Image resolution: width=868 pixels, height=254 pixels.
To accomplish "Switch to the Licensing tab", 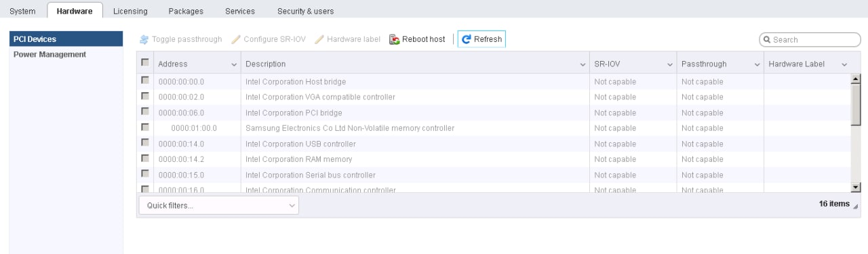I will [130, 11].
